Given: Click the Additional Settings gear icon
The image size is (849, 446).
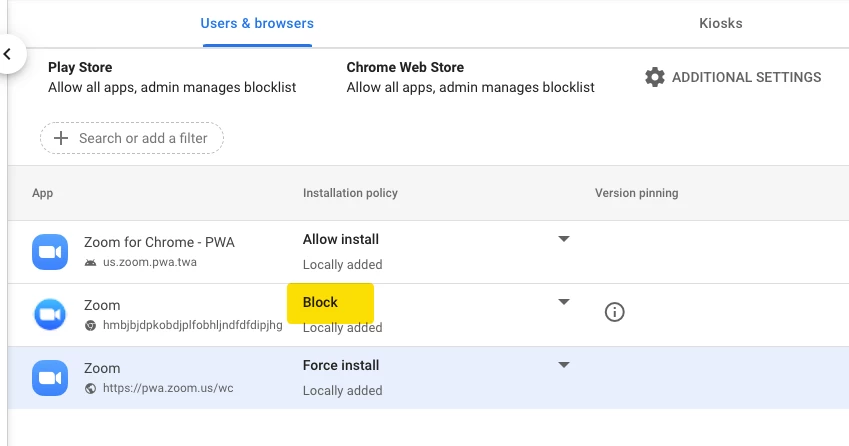Looking at the screenshot, I should coord(655,77).
